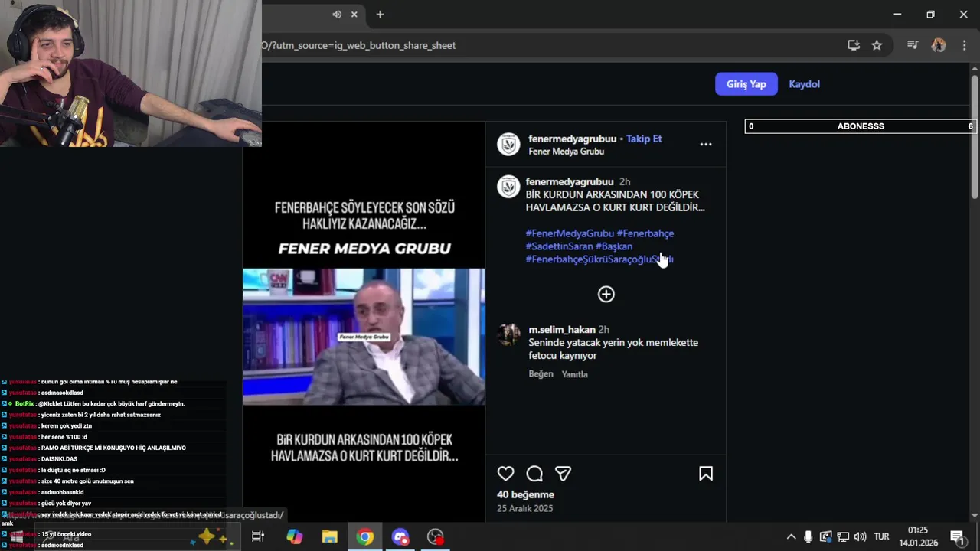Open the post options three-dot menu
980x551 pixels.
[706, 144]
